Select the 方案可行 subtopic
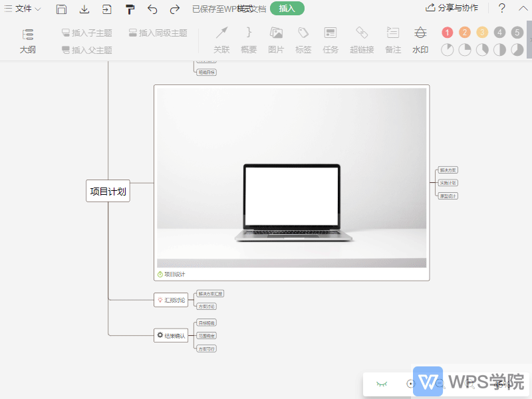This screenshot has height=399, width=532. [207, 348]
